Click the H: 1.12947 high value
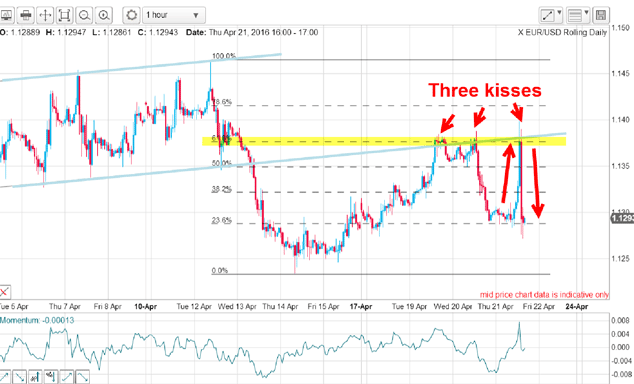634x384 pixels. [66, 32]
